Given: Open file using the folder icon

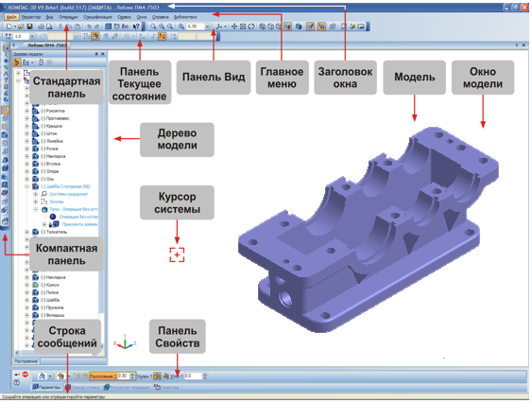Looking at the screenshot, I should (x=21, y=26).
